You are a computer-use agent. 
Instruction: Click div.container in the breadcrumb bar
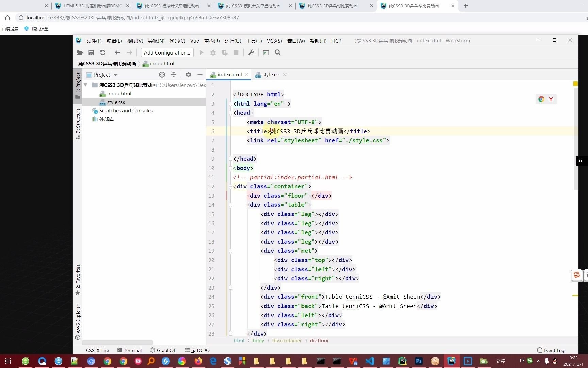coord(287,341)
